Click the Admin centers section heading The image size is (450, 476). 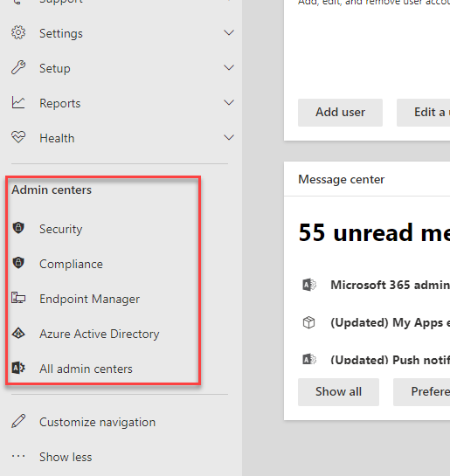pos(52,190)
